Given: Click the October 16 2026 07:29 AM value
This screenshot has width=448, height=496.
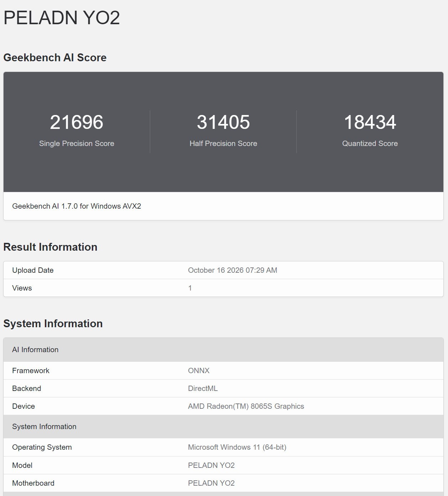Looking at the screenshot, I should pos(233,270).
